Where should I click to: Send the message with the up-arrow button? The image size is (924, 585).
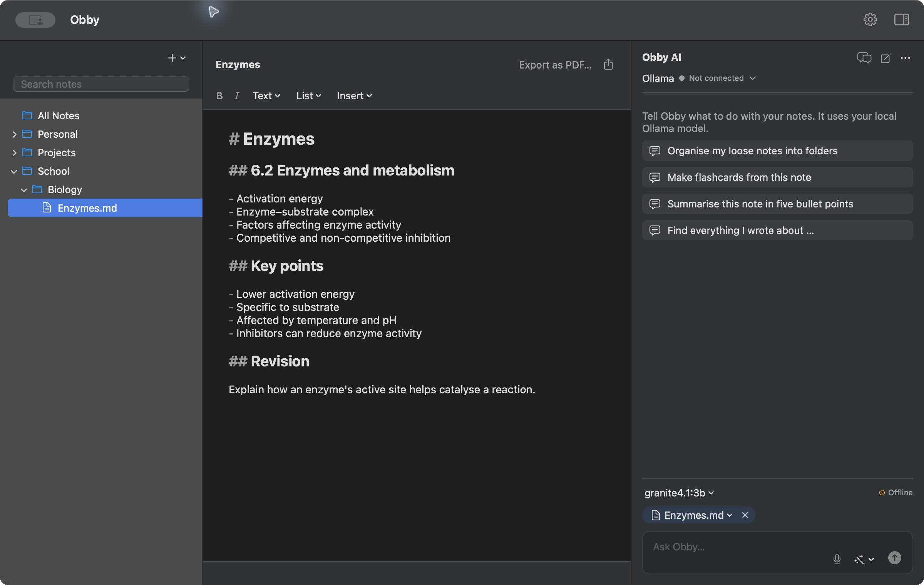[x=894, y=558]
